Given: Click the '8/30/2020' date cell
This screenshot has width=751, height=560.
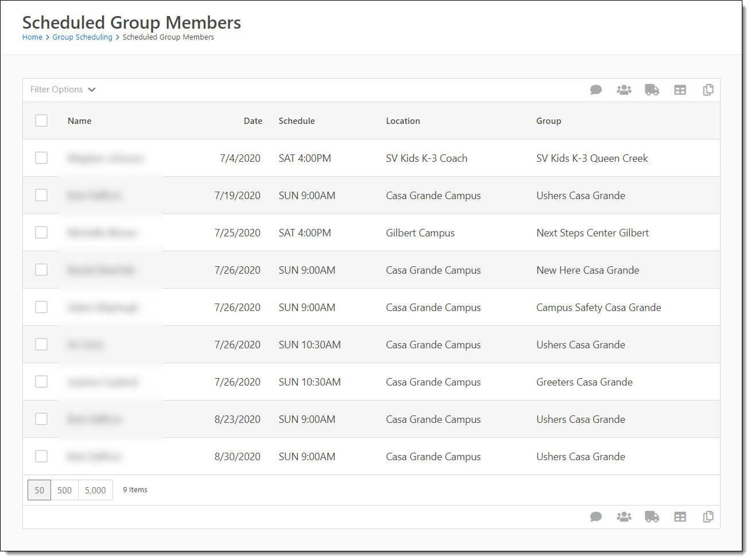Looking at the screenshot, I should [238, 457].
